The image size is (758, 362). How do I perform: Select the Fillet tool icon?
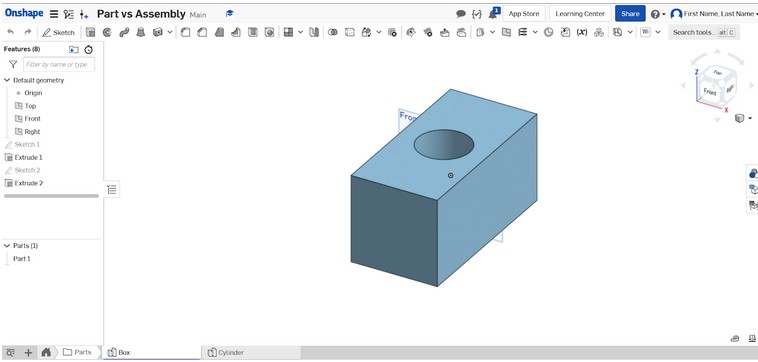pyautogui.click(x=185, y=32)
